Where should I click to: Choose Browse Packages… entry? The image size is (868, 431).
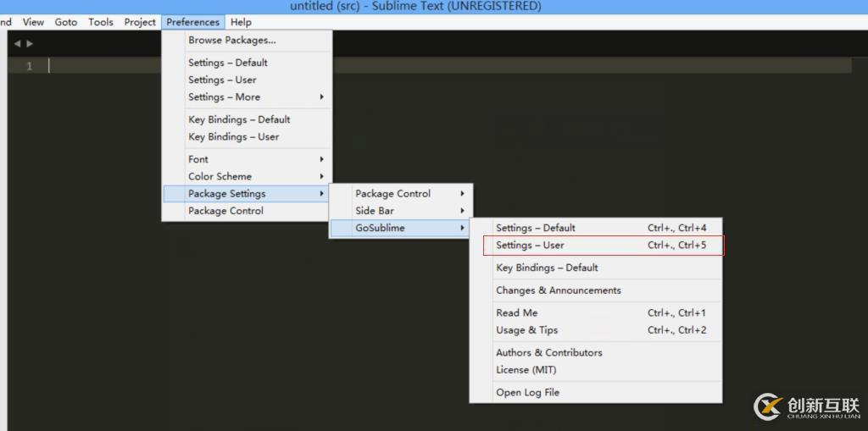pyautogui.click(x=248, y=41)
